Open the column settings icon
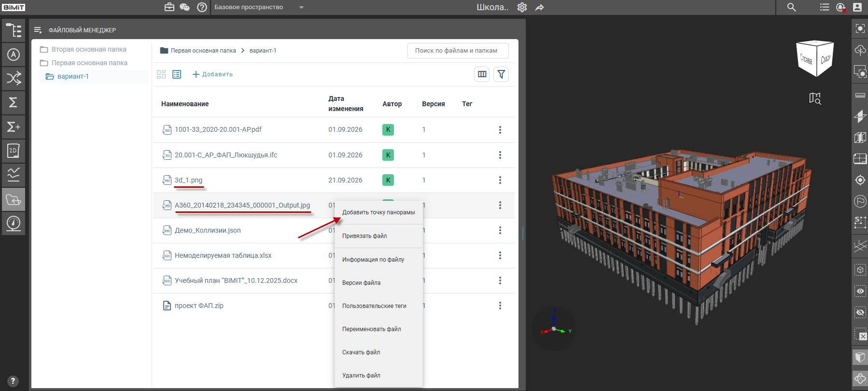Image resolution: width=868 pixels, height=391 pixels. [x=482, y=74]
